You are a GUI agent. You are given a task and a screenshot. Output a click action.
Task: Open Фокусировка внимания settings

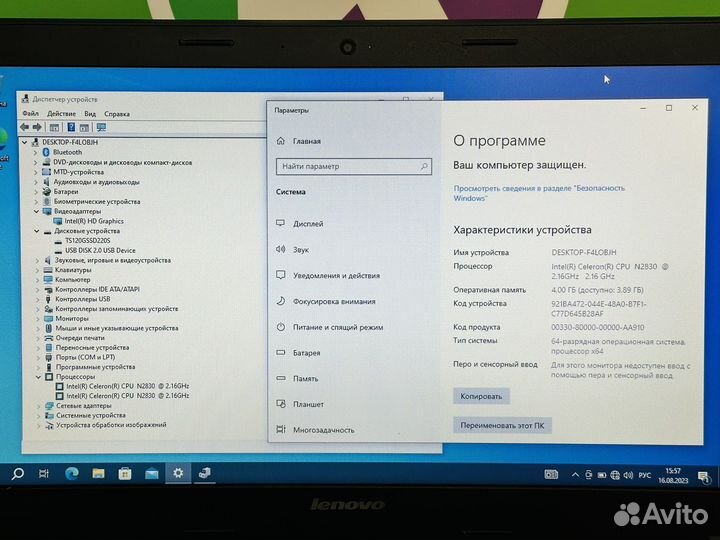point(326,302)
